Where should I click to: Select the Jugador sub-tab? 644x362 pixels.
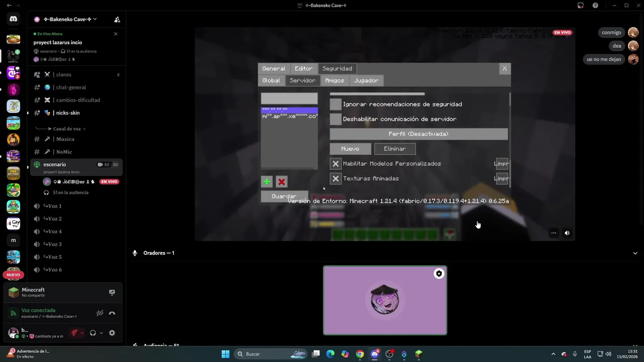366,80
